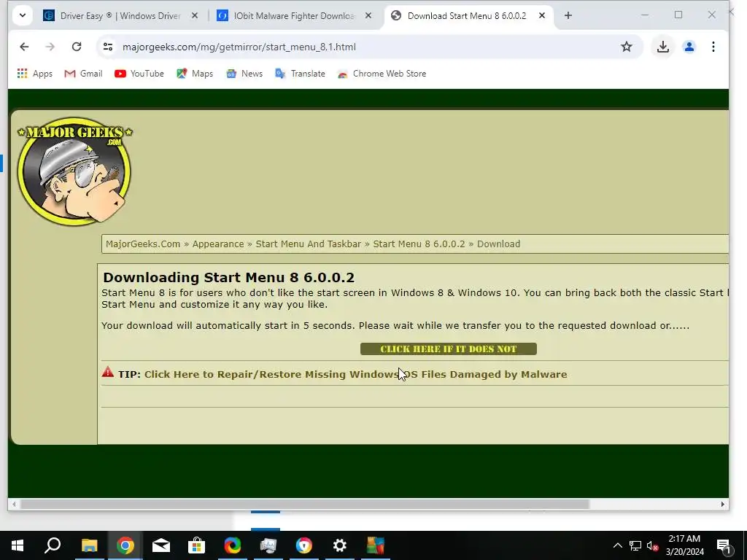Screen dimensions: 747x560
Task: Open the clock showing 2:17 AM
Action: pyautogui.click(x=684, y=545)
